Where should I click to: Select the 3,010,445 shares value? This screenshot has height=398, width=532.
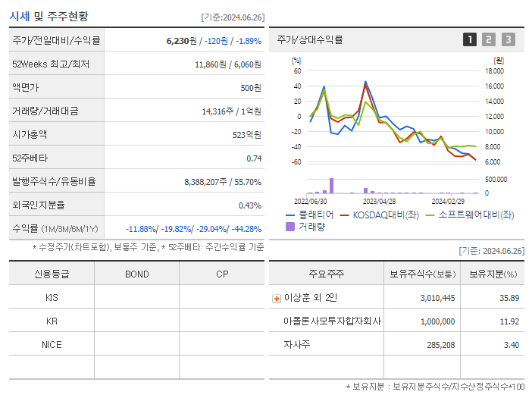438,298
